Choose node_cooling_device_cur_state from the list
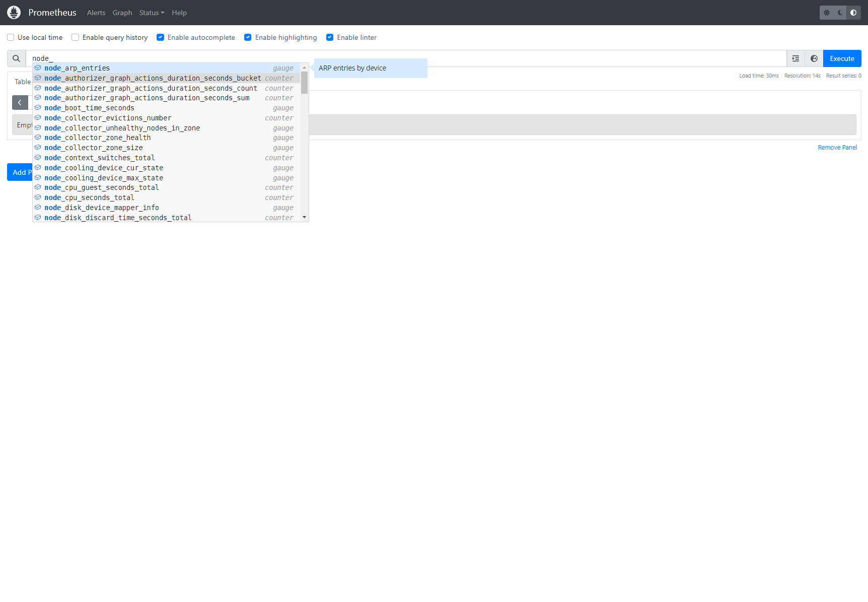The image size is (868, 602). [x=166, y=168]
